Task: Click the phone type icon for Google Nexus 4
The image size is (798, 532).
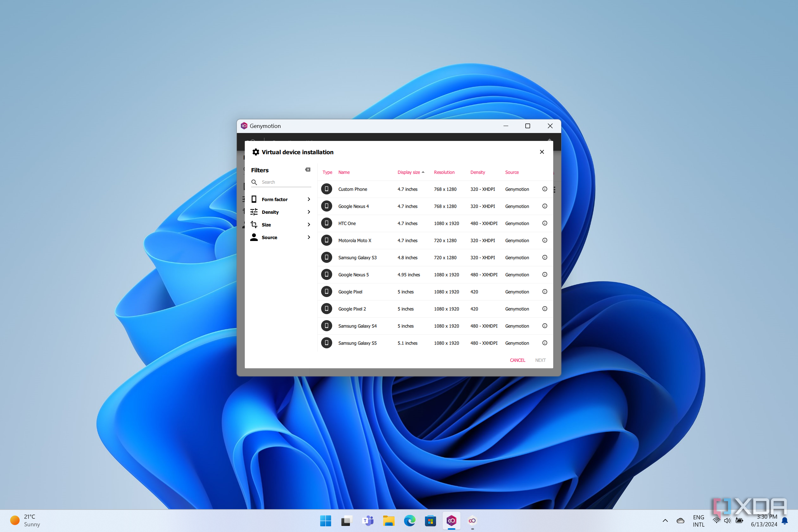Action: tap(326, 206)
